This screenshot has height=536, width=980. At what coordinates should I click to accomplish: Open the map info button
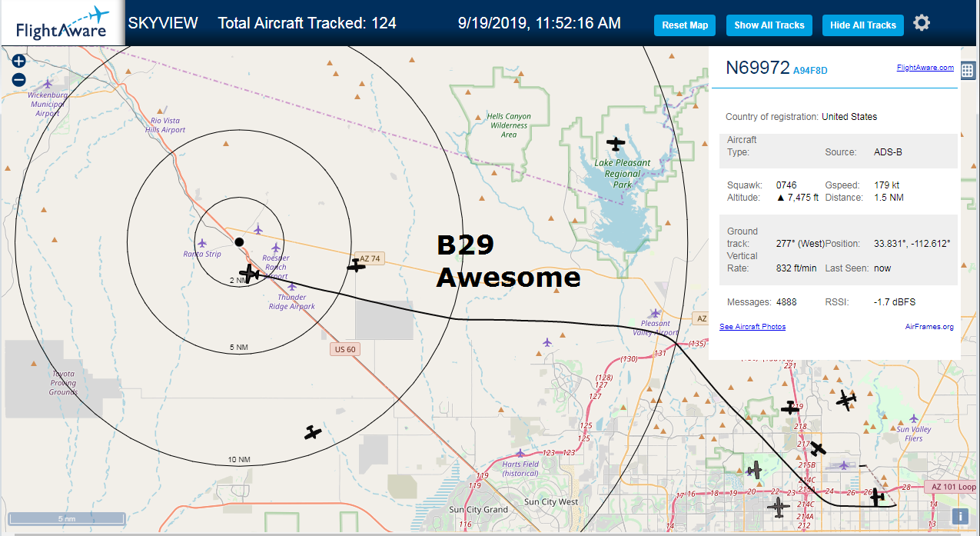tap(961, 516)
